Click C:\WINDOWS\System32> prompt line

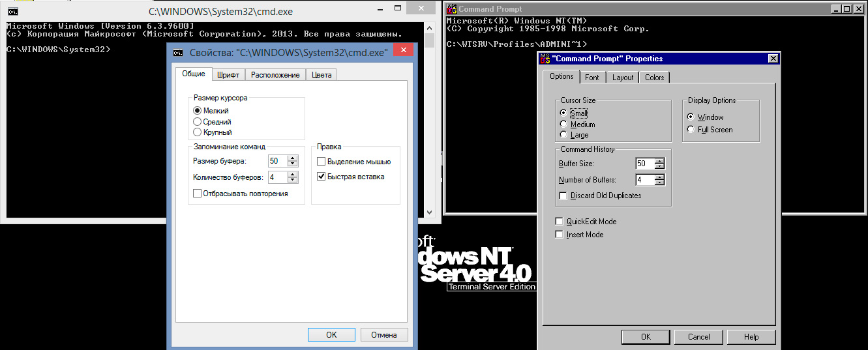click(59, 50)
